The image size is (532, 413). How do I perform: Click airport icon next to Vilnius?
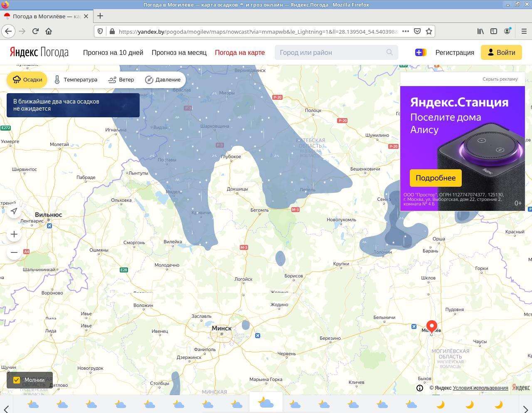[x=49, y=226]
